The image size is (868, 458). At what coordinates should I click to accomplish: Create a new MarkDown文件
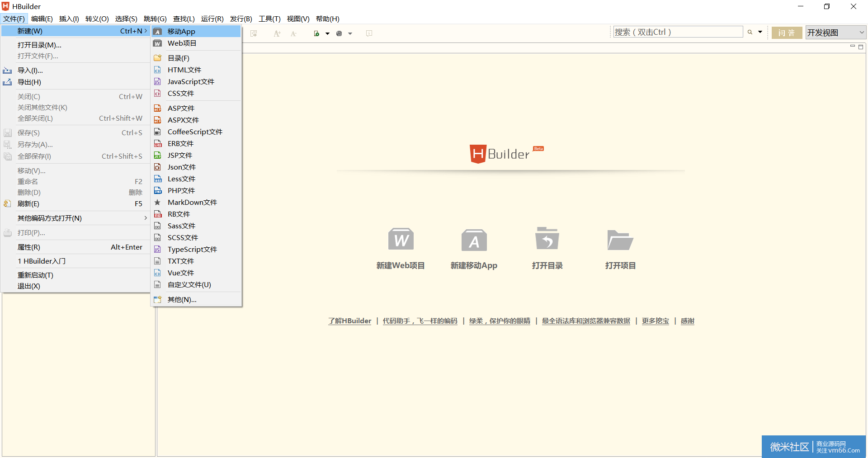196,202
